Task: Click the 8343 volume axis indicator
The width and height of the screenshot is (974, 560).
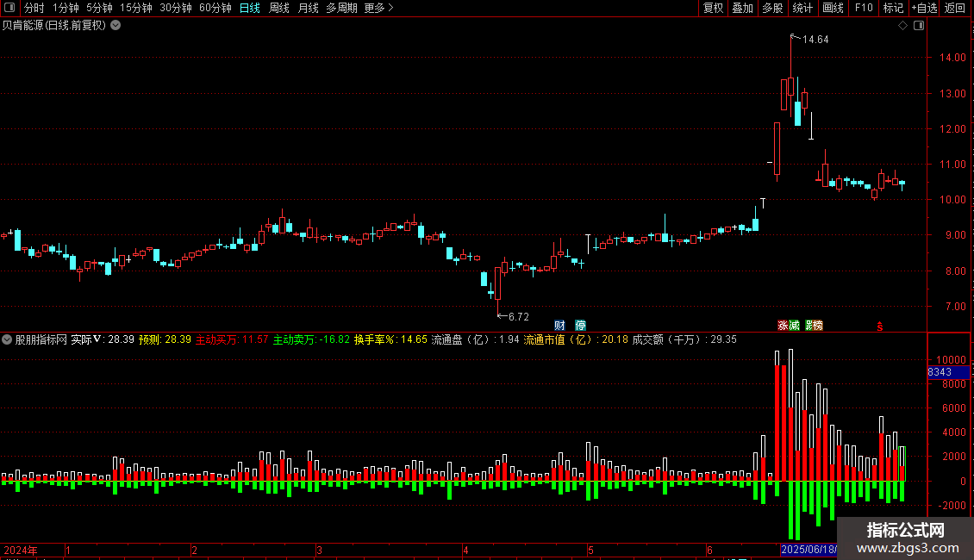Action: pos(948,372)
